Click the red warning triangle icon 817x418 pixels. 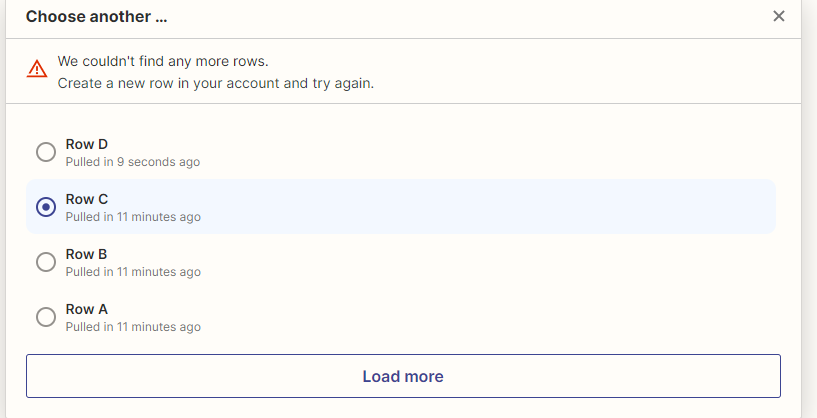pos(37,69)
